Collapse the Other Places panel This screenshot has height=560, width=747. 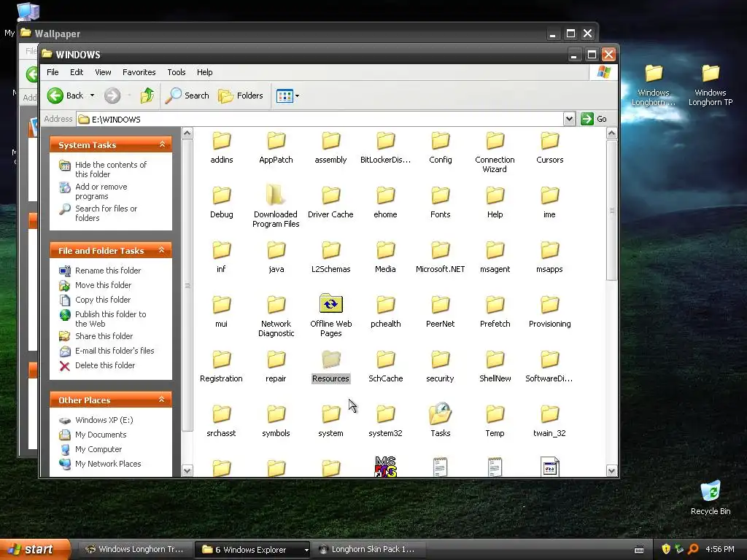[162, 400]
